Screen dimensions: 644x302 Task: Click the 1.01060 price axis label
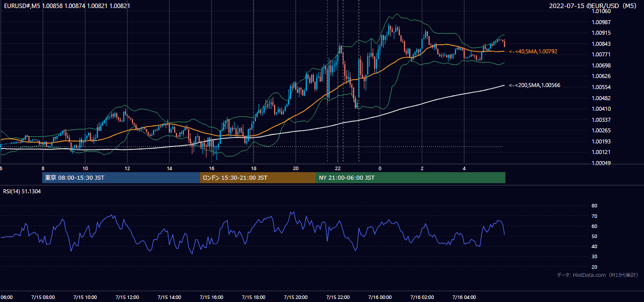[x=601, y=11]
